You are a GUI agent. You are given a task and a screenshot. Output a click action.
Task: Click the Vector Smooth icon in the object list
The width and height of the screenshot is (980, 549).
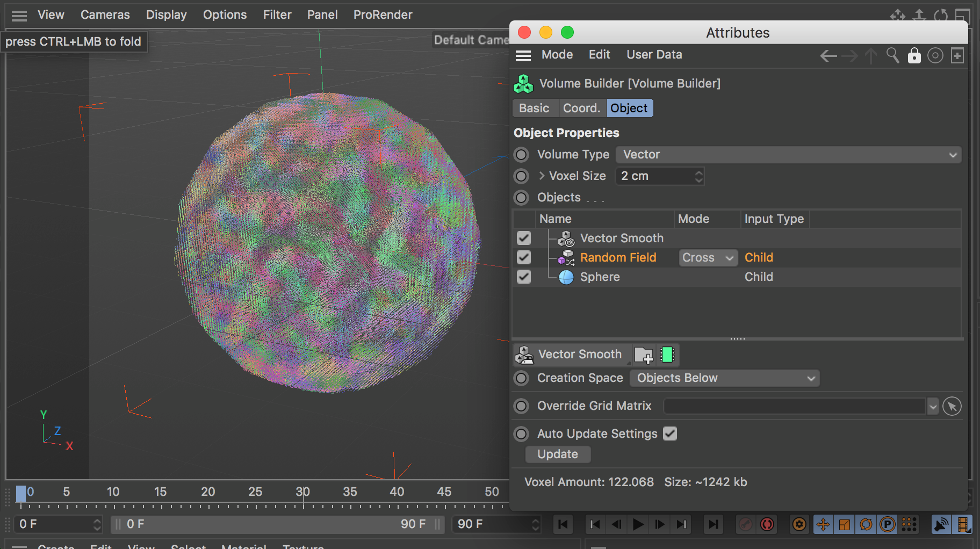(x=565, y=239)
